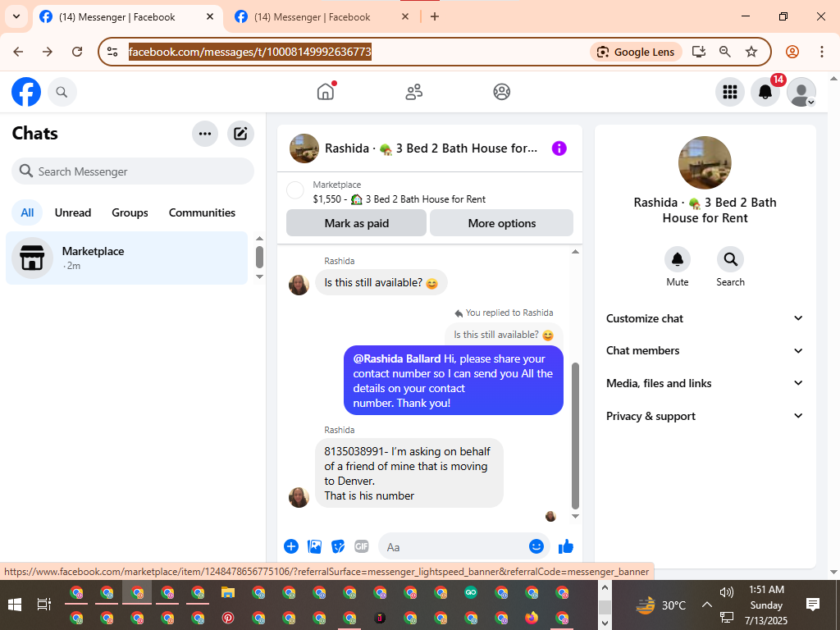The image size is (840, 630).
Task: Choose a sticker from composer
Action: (338, 546)
